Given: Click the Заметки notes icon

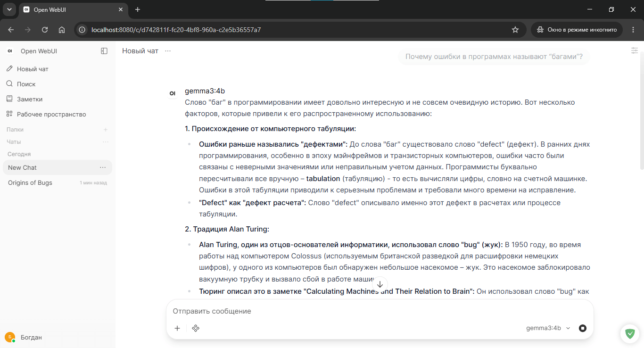Looking at the screenshot, I should tap(9, 99).
